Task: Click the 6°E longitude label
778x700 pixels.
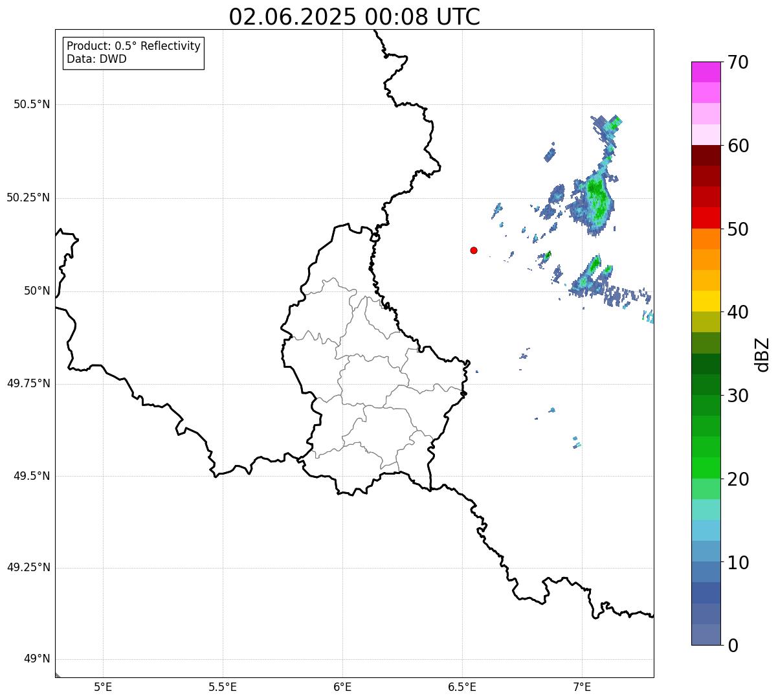Action: click(x=342, y=687)
